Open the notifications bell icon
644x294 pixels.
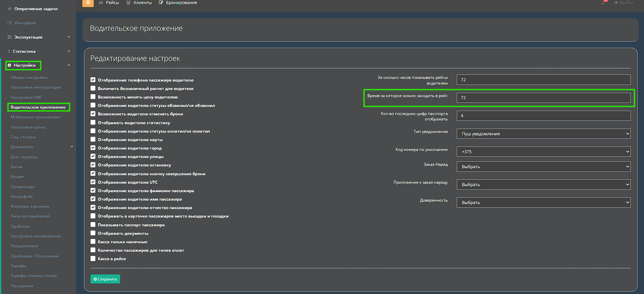603,3
